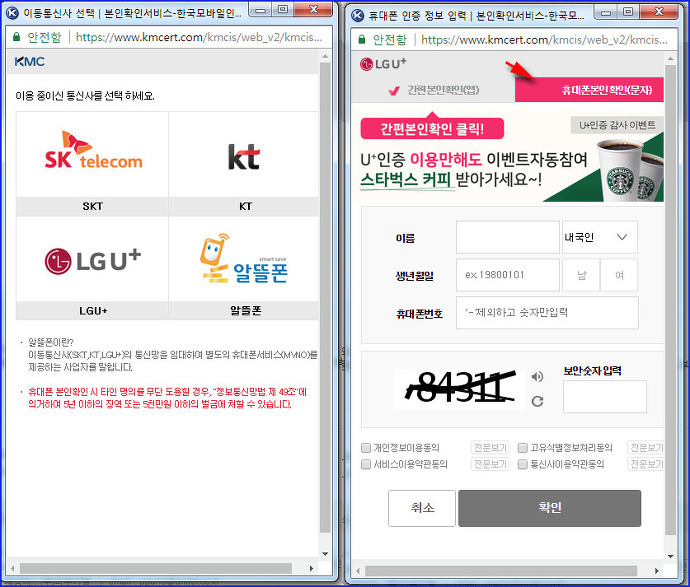
Task: Switch to 휴대폰본인확인(문자) tab
Action: pyautogui.click(x=589, y=90)
